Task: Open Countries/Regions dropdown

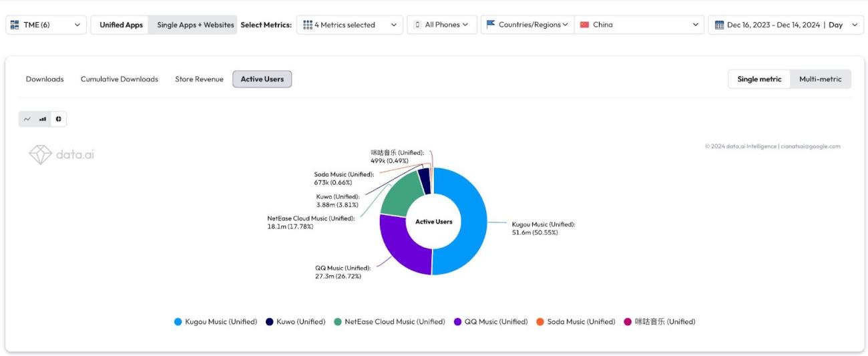Action: (527, 25)
